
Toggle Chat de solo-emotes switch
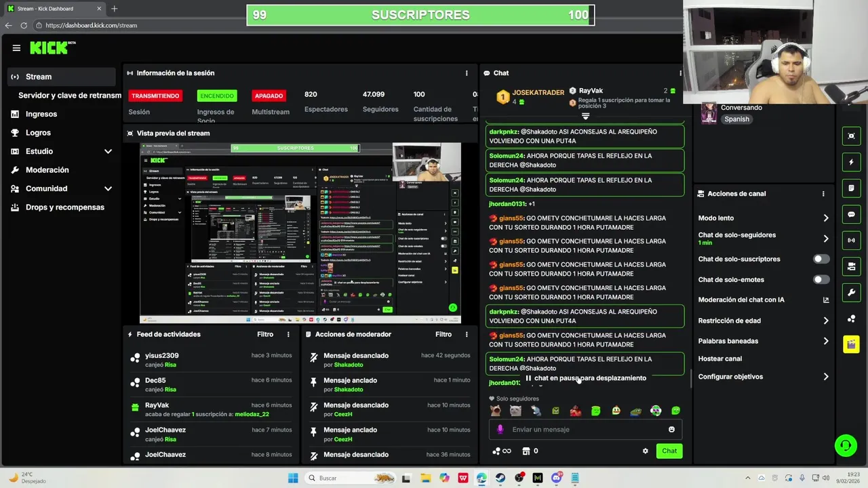[x=821, y=279]
